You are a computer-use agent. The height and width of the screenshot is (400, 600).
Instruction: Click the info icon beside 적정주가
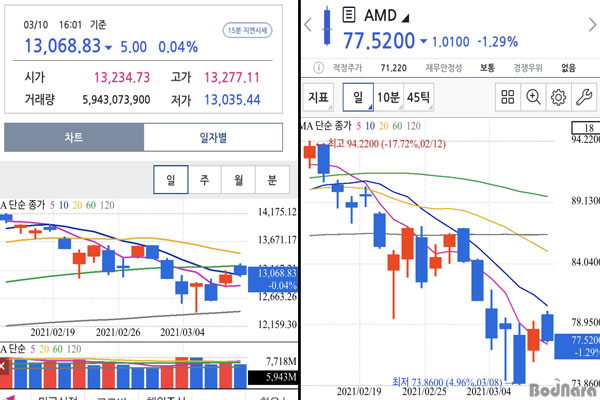click(x=318, y=68)
